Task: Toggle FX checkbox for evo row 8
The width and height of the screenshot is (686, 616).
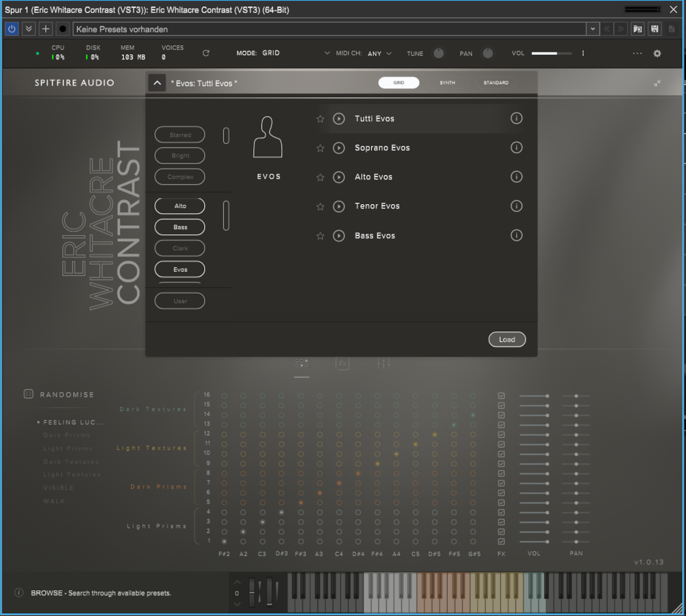Action: click(501, 473)
